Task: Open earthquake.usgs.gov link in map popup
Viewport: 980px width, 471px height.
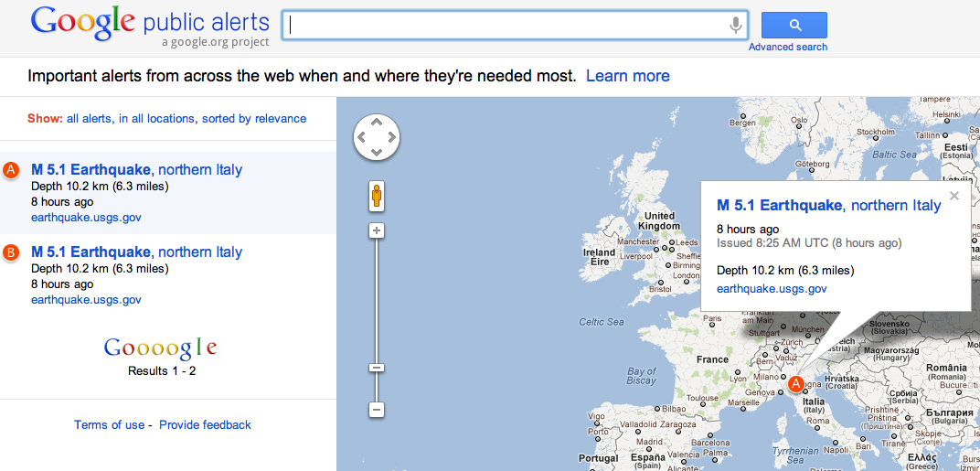Action: pyautogui.click(x=772, y=288)
